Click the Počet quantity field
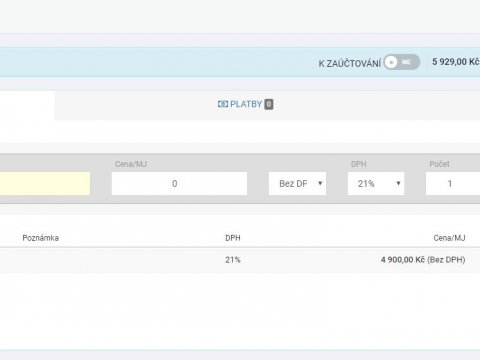Image resolution: width=480 pixels, height=360 pixels. click(x=453, y=184)
